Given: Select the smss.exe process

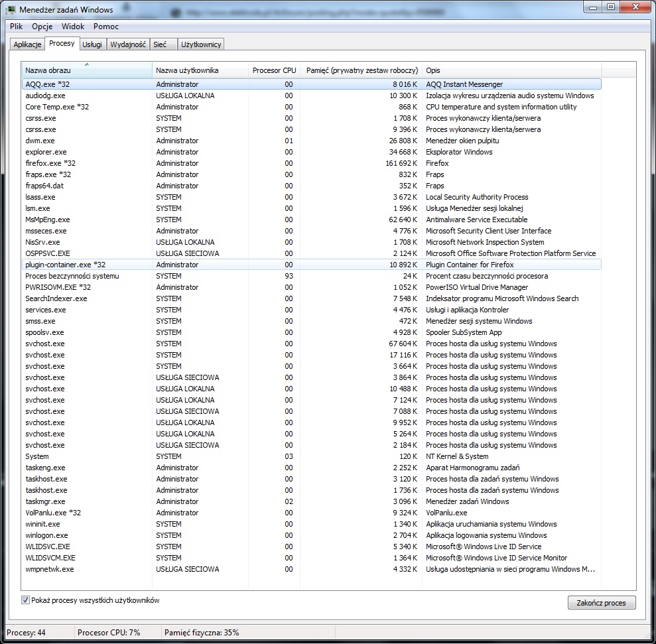Looking at the screenshot, I should point(311,321).
